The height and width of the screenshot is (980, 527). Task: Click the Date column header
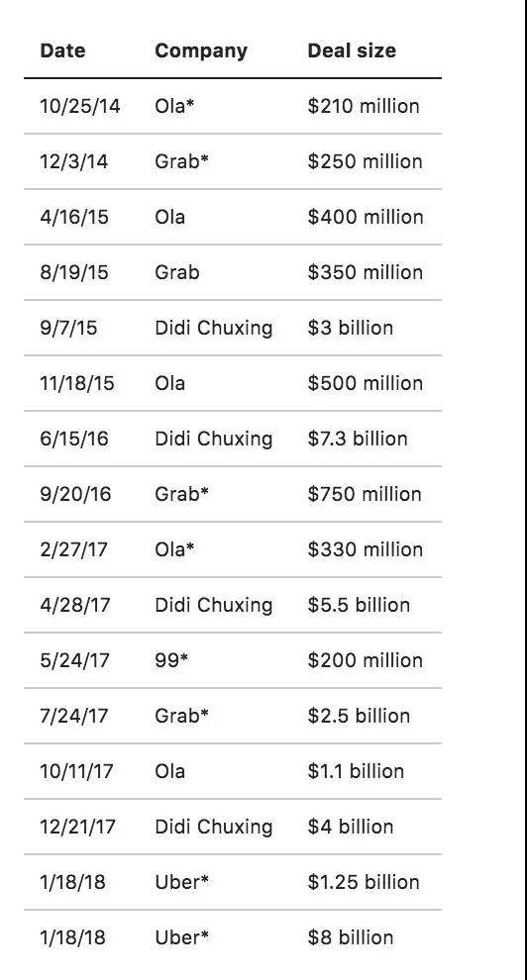tap(62, 50)
